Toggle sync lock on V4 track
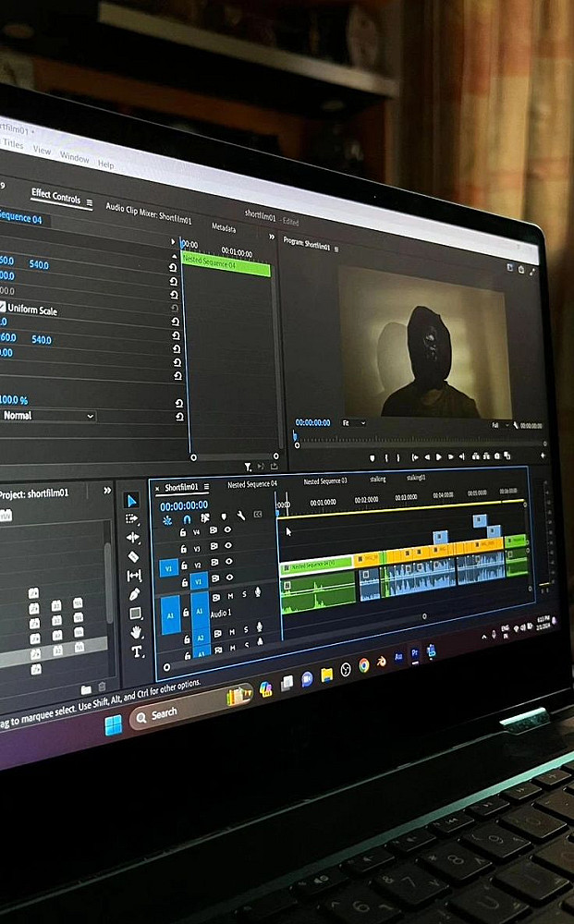The image size is (574, 924). (213, 530)
